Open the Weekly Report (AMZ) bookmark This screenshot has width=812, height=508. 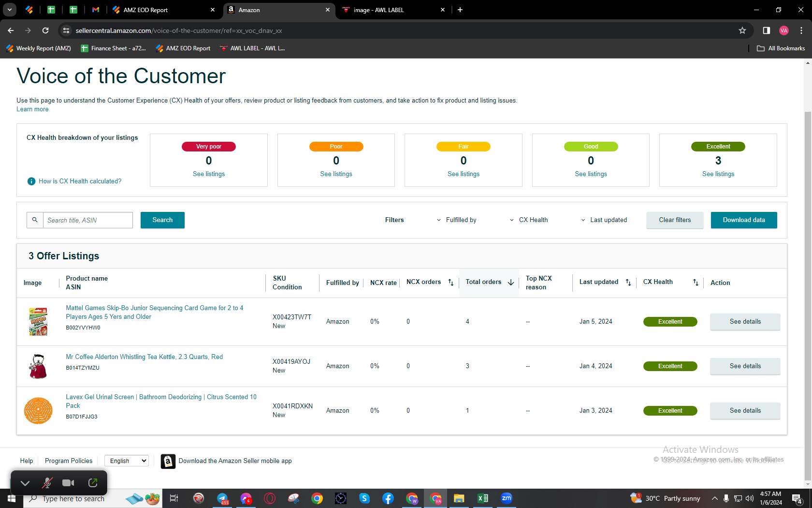[39, 48]
